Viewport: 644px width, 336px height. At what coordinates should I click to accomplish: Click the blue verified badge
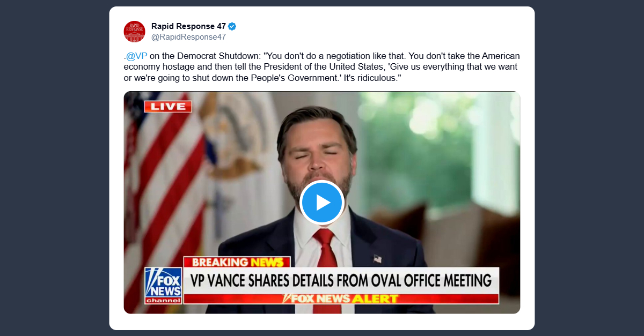(x=232, y=26)
